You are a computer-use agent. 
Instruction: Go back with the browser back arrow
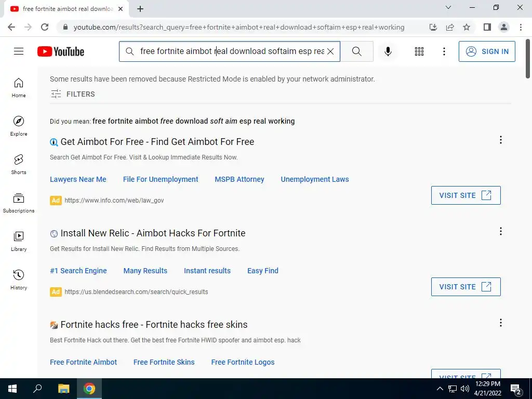coord(11,27)
